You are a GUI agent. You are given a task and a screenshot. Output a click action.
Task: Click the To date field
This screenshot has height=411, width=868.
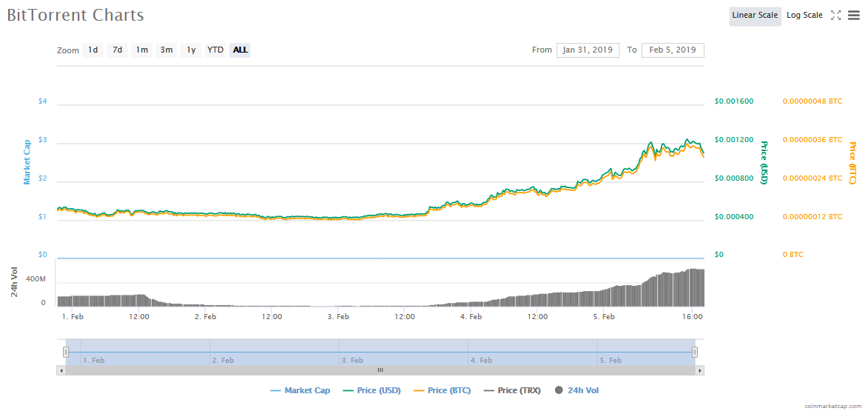point(672,50)
